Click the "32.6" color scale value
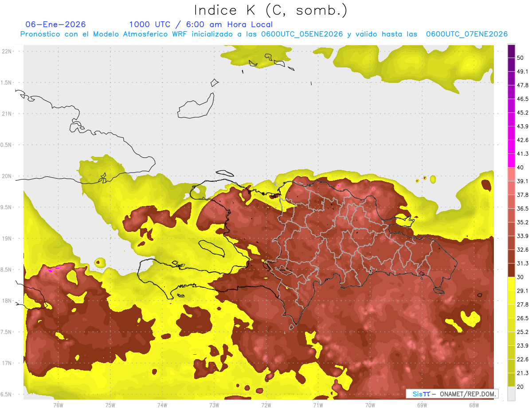Screen dimensions: 532x411 (x=523, y=250)
